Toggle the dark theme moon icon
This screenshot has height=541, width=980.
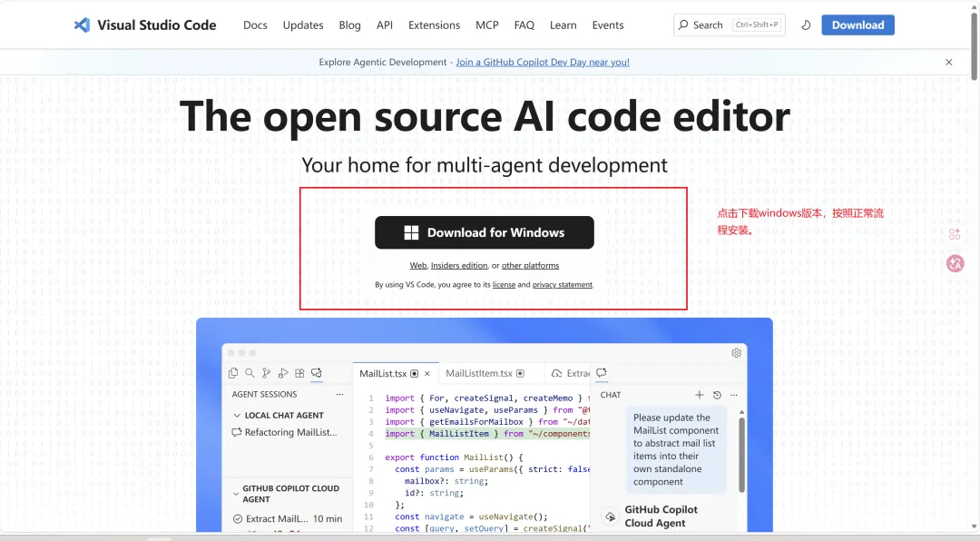click(x=806, y=25)
